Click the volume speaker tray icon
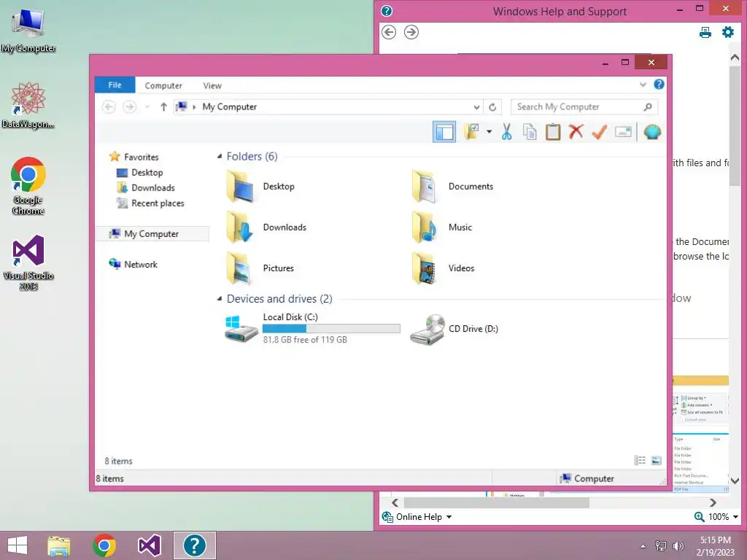 point(678,546)
